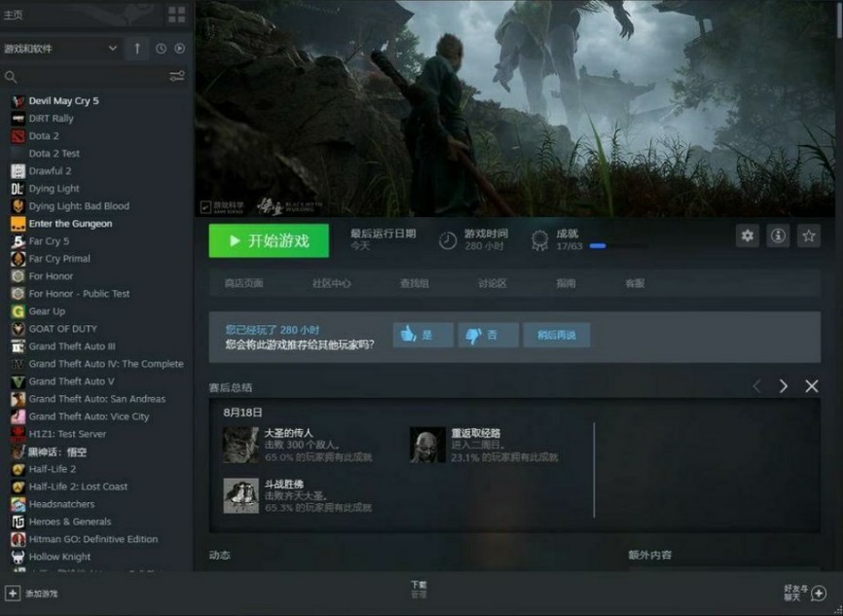Toggle the sort order up arrow

click(136, 49)
